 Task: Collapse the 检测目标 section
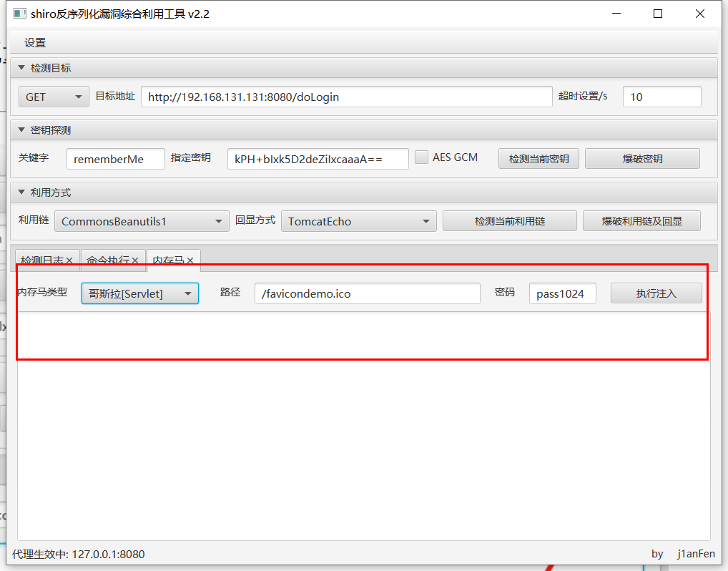[x=21, y=67]
